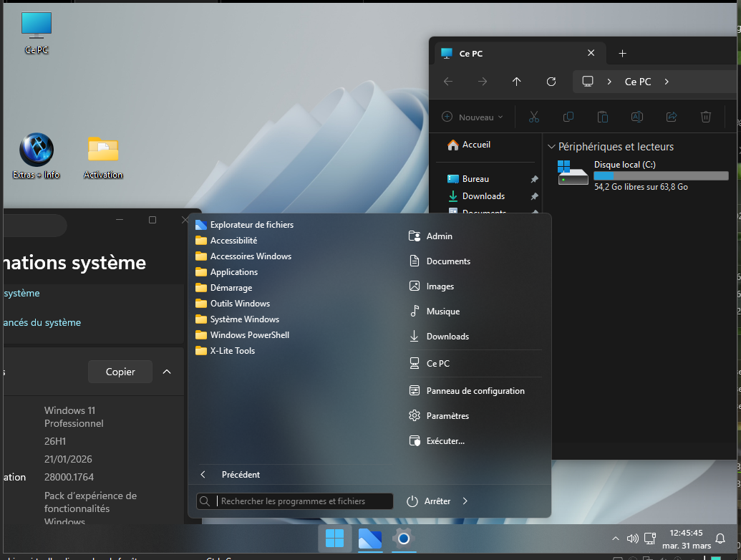Click the monitor icon in explorer address bar
Screen dimensions: 741x560
point(587,82)
